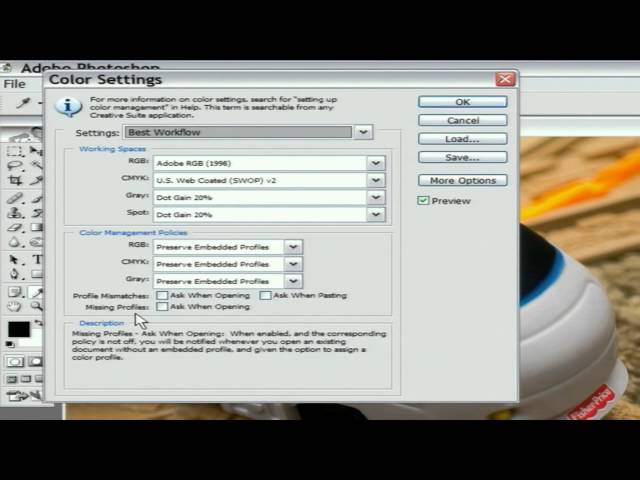Reset default foreground and background colors

coord(10,345)
